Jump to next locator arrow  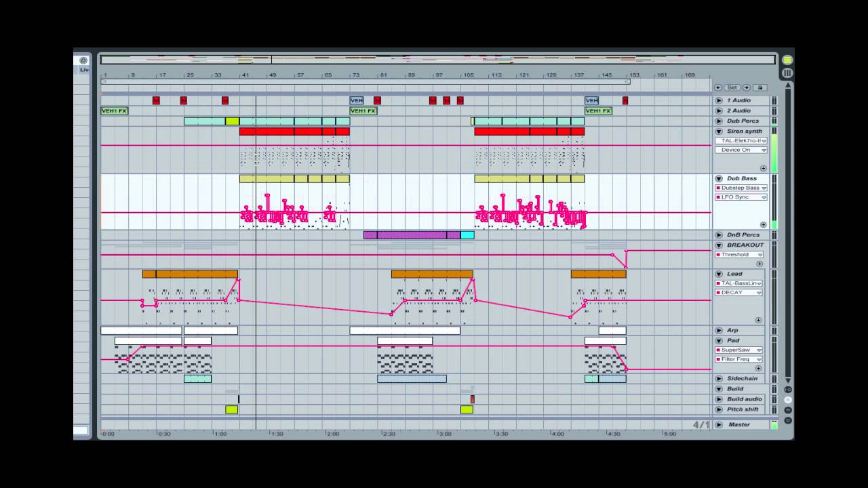pos(747,87)
